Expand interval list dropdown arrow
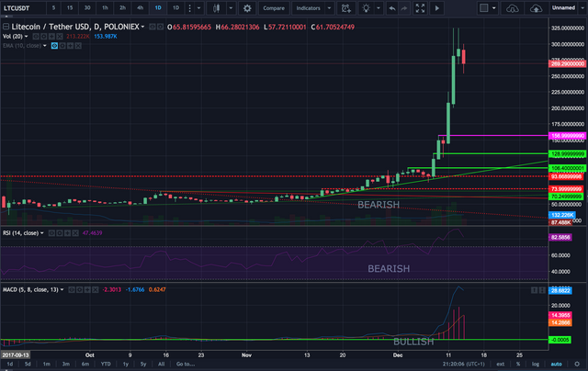588x371 pixels. pos(199,8)
